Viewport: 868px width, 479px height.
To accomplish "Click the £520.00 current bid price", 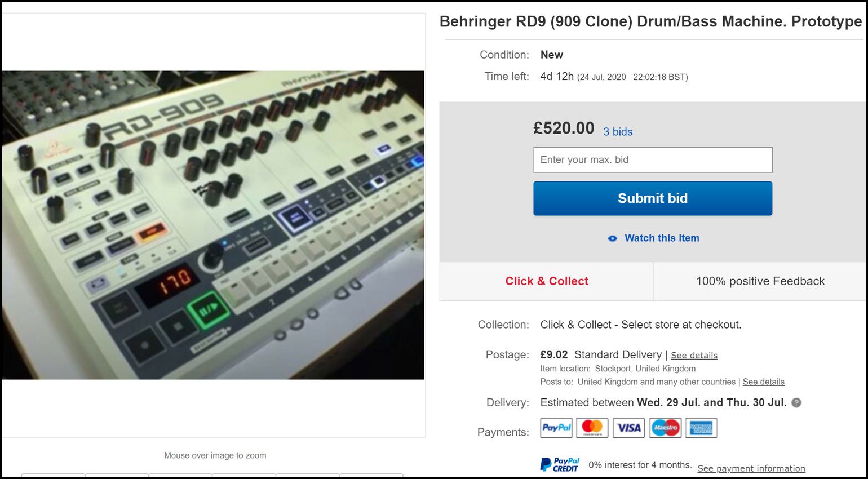I will click(x=564, y=128).
